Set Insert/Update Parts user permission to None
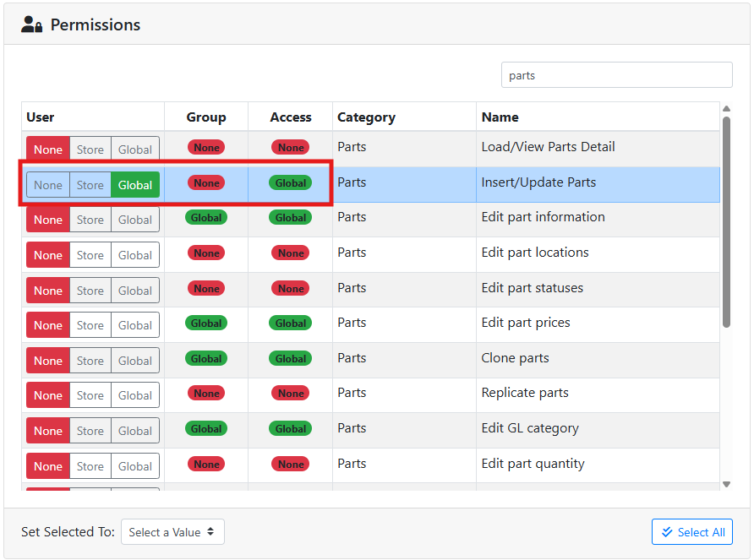This screenshot has width=754, height=560. coord(48,185)
